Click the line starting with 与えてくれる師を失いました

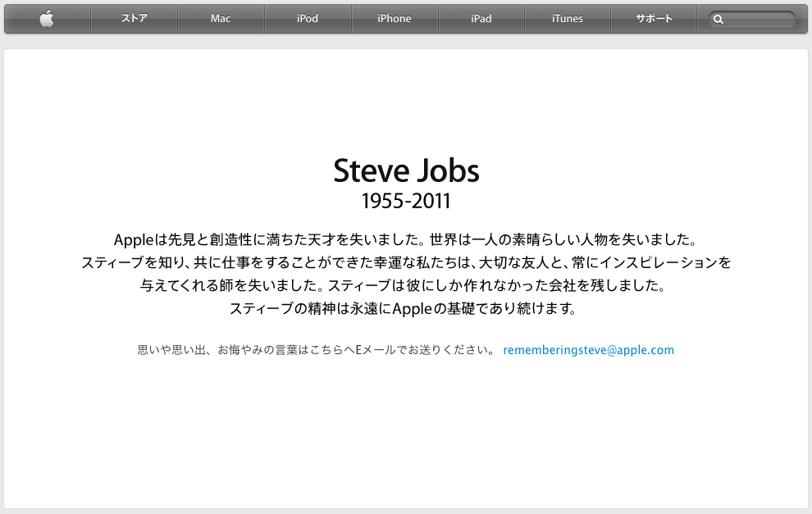[x=404, y=285]
